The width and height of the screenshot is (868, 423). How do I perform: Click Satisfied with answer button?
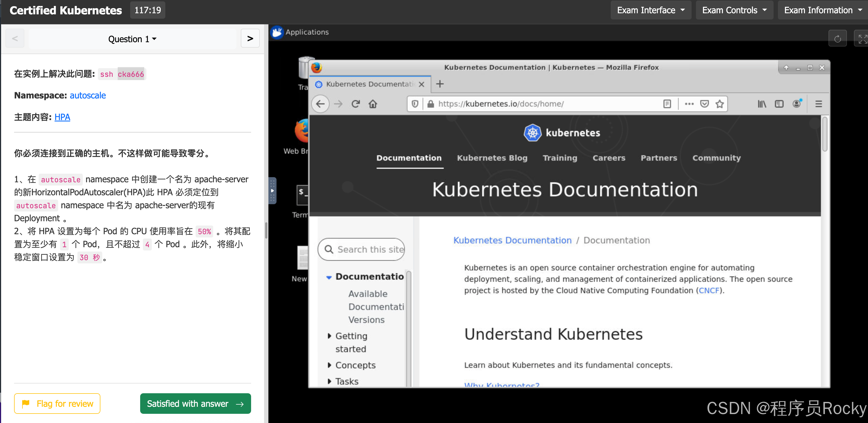point(195,404)
